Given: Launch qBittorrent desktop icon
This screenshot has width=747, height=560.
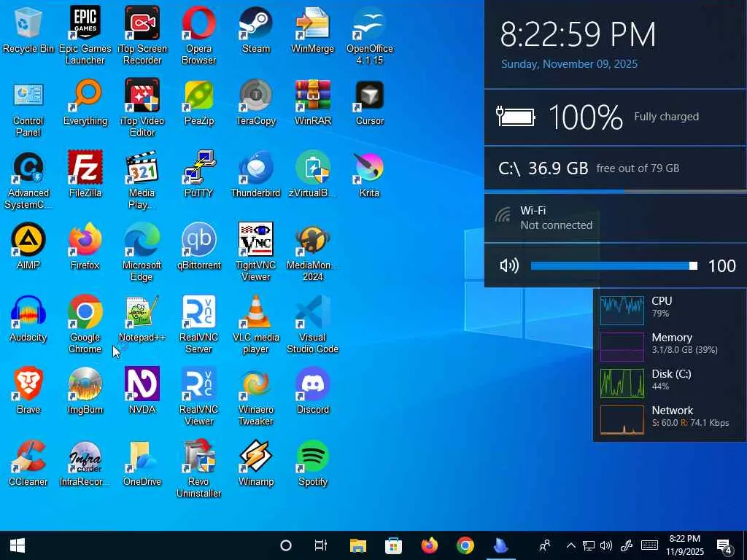Looking at the screenshot, I should pos(198,247).
